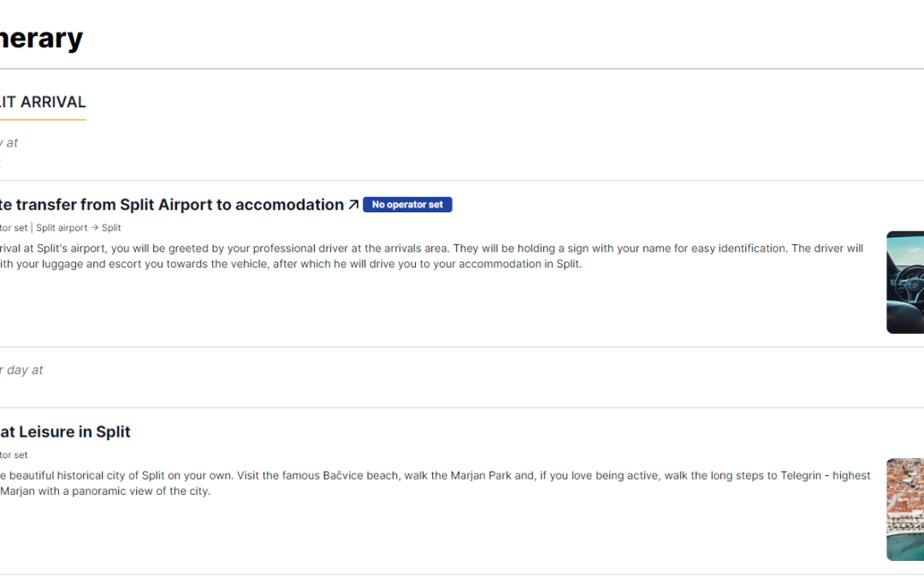Open the "at Leisure in Split" activity title
Image resolution: width=924 pixels, height=578 pixels.
click(x=65, y=432)
